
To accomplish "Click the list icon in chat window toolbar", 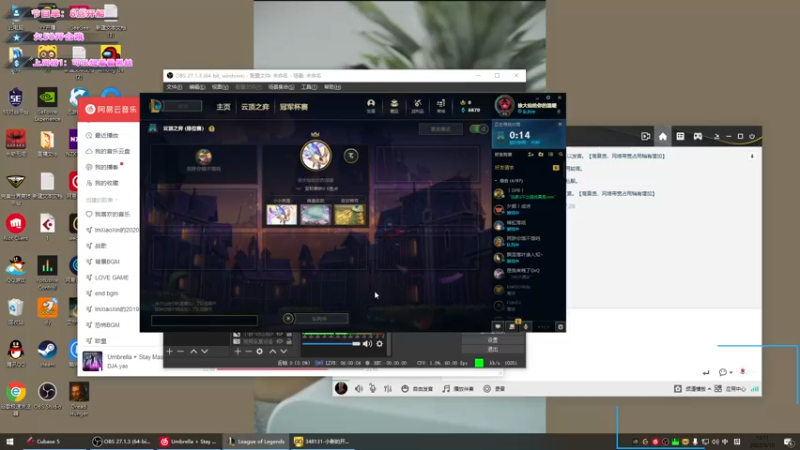I will [680, 136].
